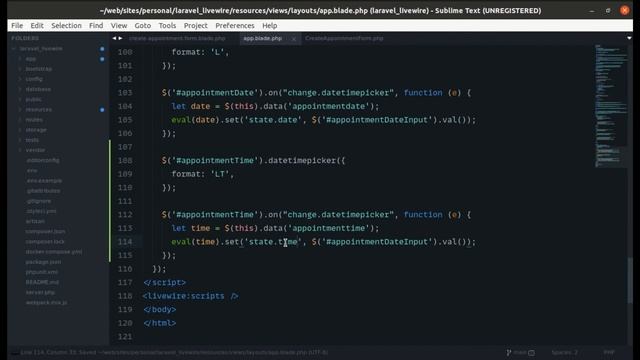Expand the tests folder
This screenshot has height=360, width=640.
[20, 140]
